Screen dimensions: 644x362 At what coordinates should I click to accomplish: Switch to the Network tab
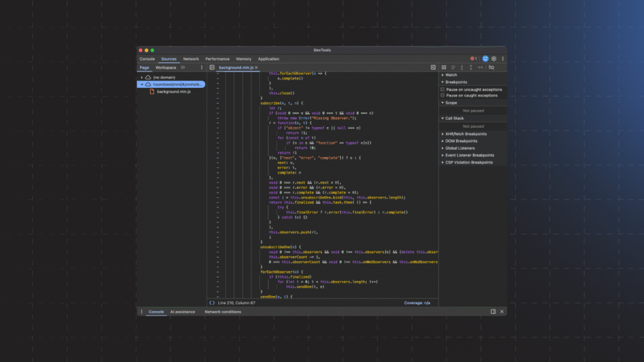(191, 58)
